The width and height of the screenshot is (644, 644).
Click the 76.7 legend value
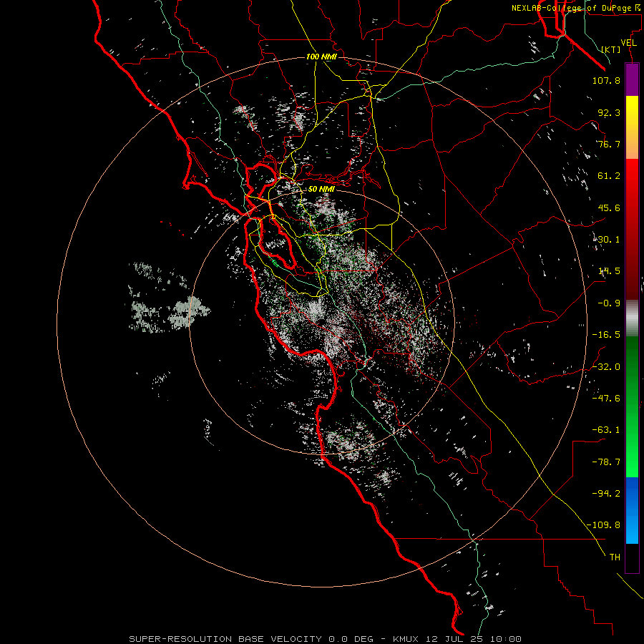(x=609, y=144)
